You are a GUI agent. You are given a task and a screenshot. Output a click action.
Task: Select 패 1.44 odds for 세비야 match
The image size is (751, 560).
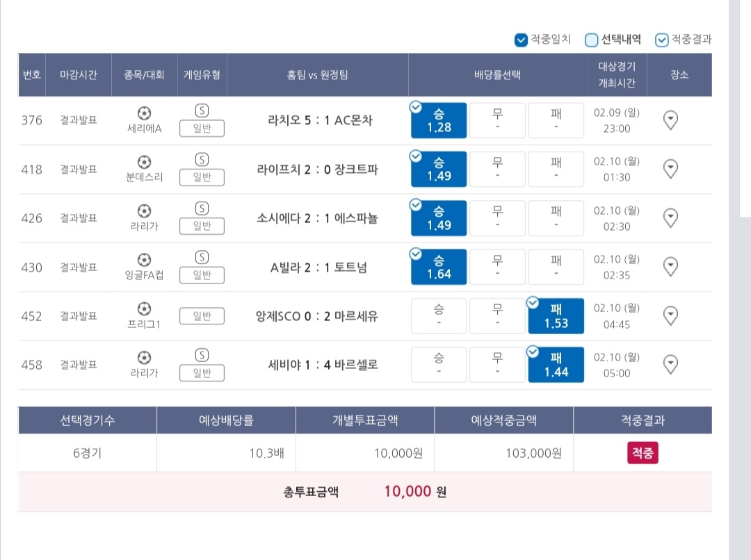pos(556,365)
